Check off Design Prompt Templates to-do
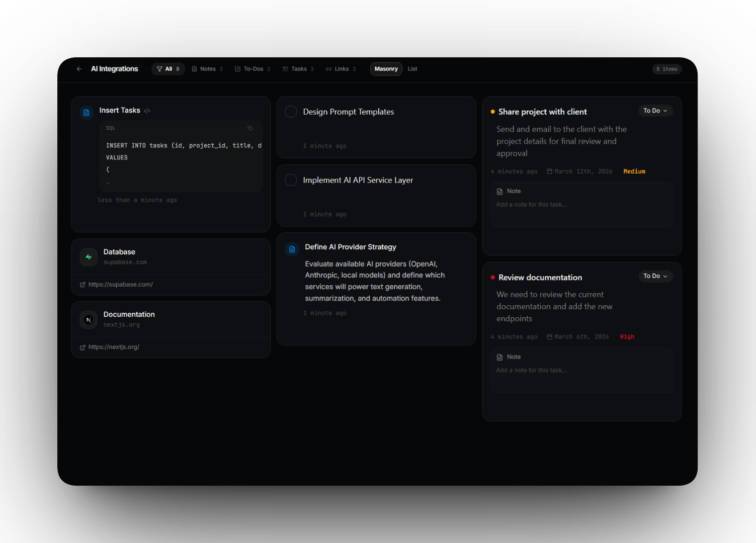Screen dimensions: 756x543 tap(291, 112)
